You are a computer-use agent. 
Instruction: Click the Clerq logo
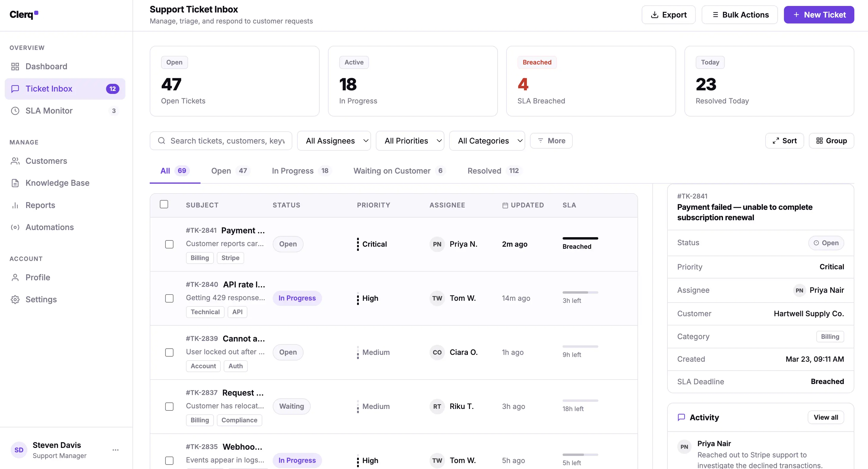pyautogui.click(x=24, y=15)
